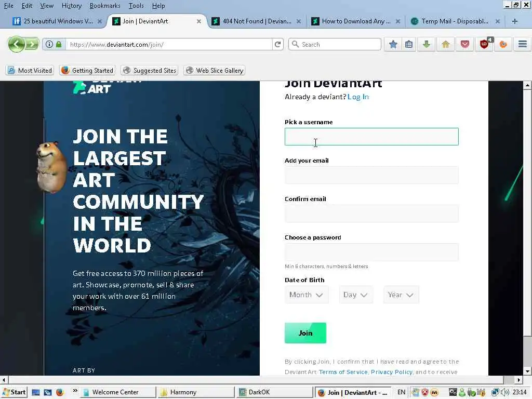The width and height of the screenshot is (532, 399).
Task: Close the How to Download Any tab
Action: [x=398, y=21]
